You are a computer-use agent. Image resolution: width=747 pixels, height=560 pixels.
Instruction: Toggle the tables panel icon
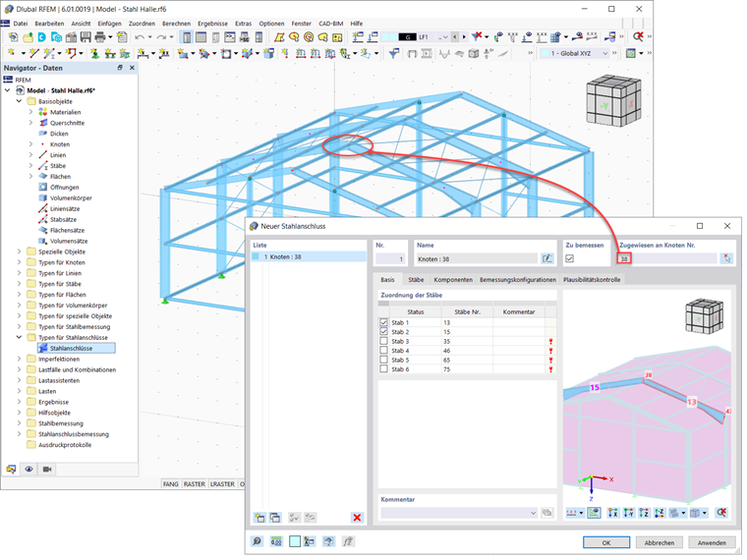(201, 37)
